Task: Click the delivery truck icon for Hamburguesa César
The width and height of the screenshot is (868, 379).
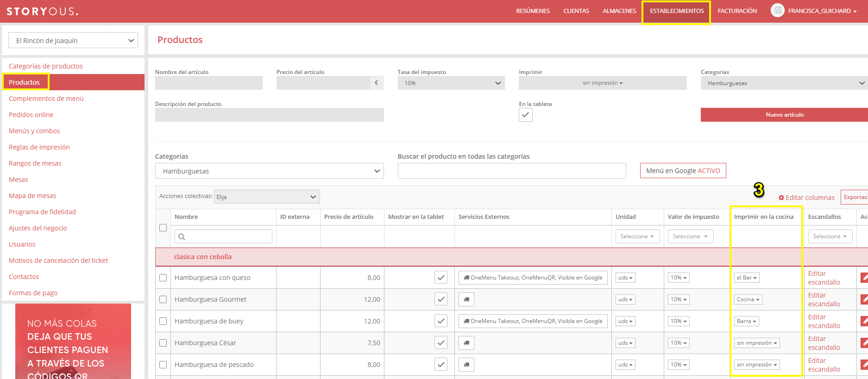Action: (x=466, y=343)
